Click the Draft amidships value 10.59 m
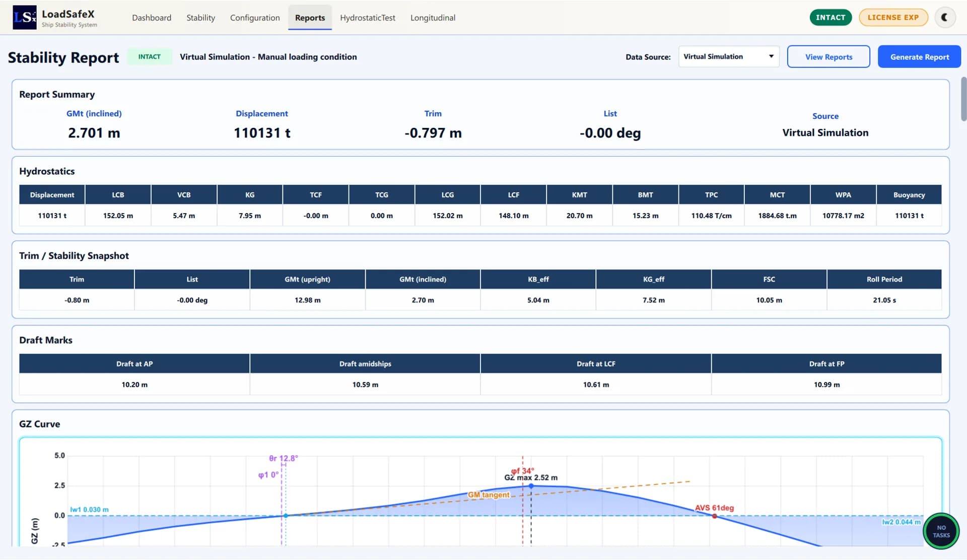The height and width of the screenshot is (560, 967). [x=365, y=385]
